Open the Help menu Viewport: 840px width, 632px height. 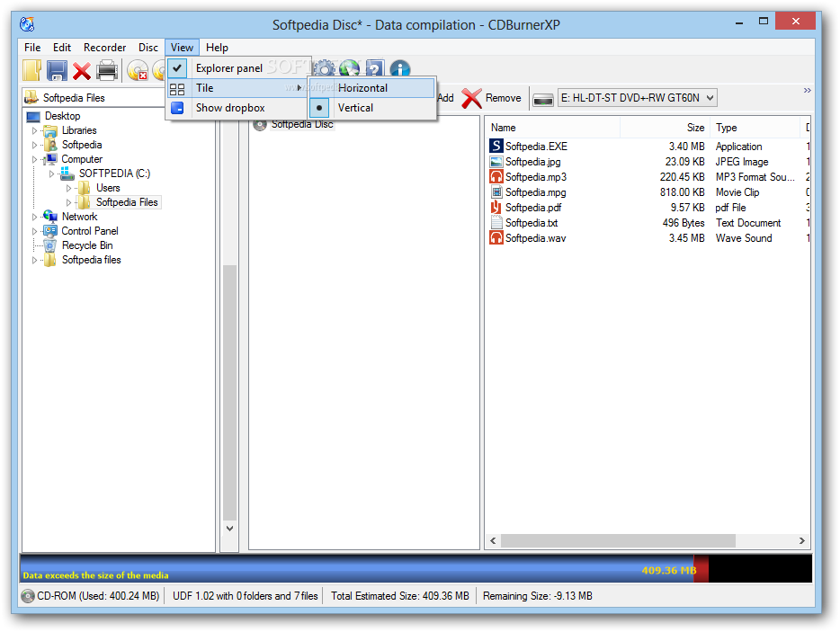(x=217, y=47)
